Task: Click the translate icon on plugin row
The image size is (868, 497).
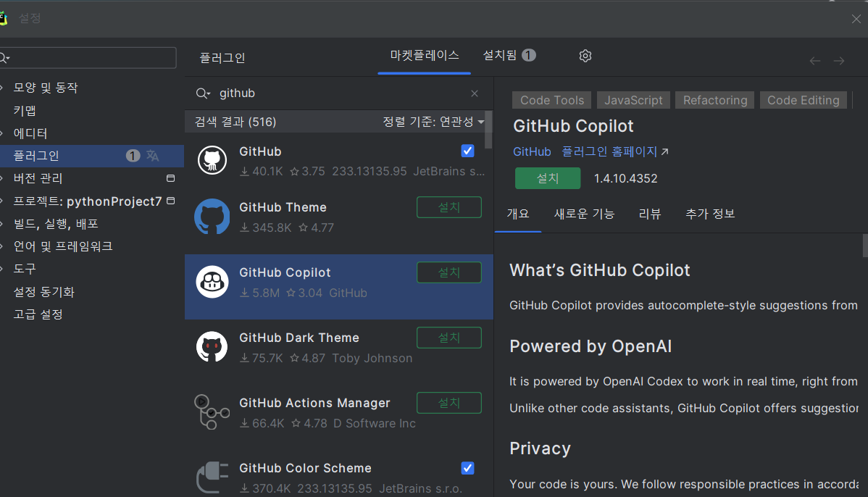Action: point(153,156)
